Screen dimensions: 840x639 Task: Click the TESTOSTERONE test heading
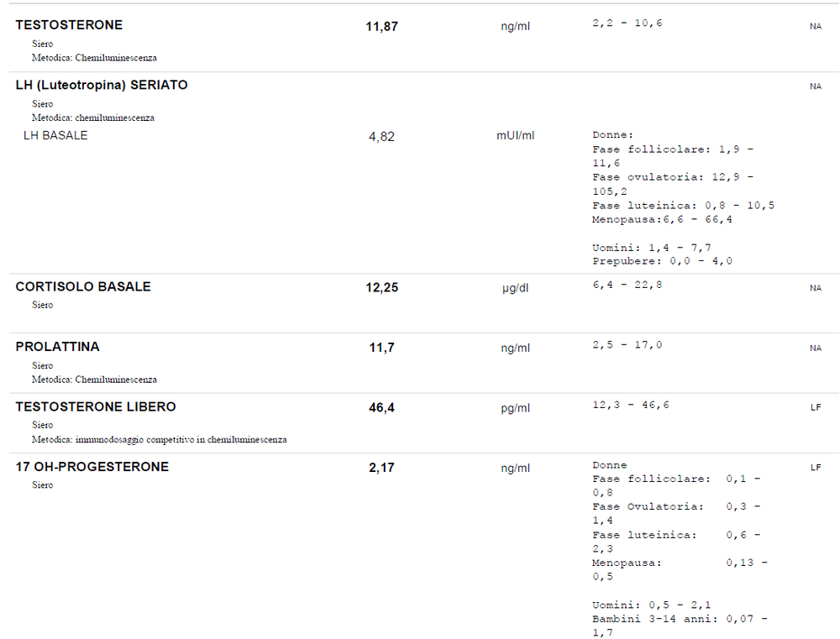[x=69, y=25]
